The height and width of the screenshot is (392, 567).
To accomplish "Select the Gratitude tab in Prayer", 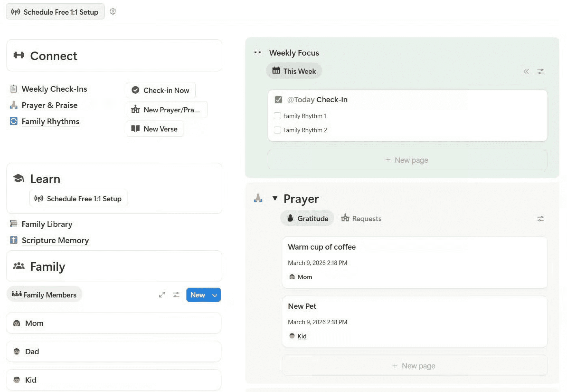I will tap(307, 219).
